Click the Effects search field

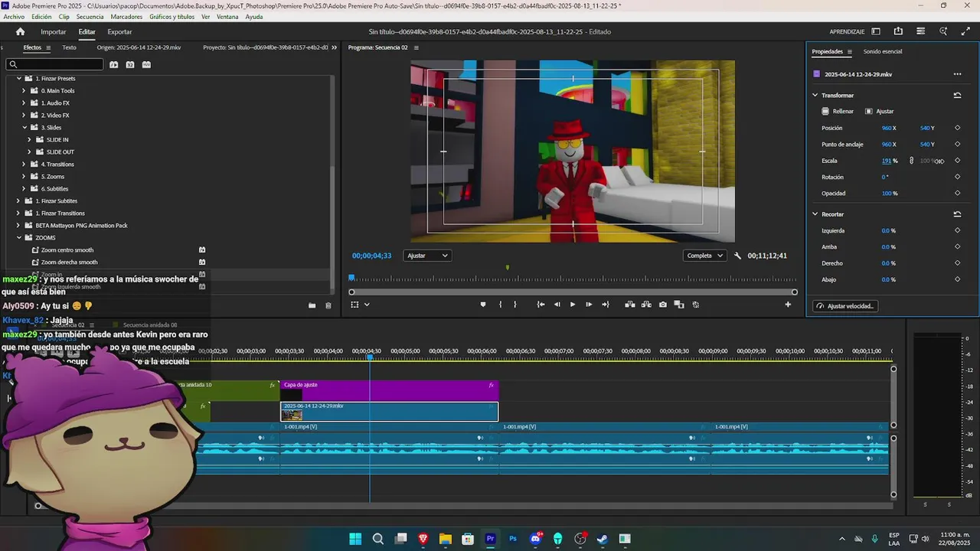(54, 64)
